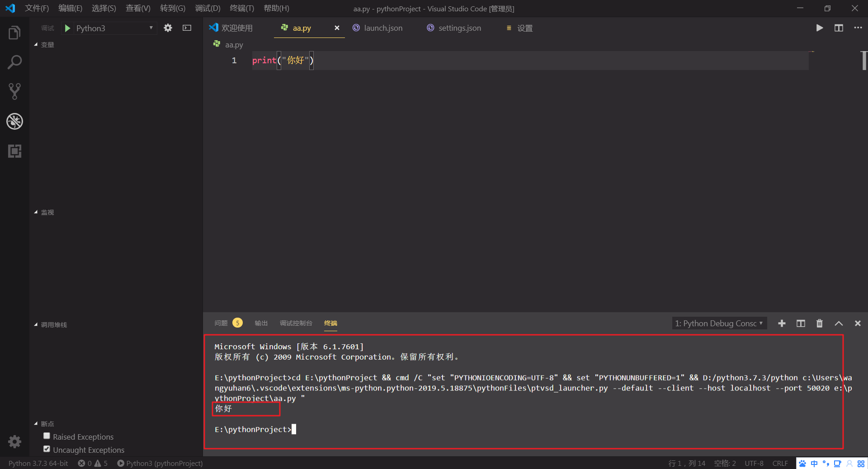Create a new terminal with plus icon

click(782, 324)
